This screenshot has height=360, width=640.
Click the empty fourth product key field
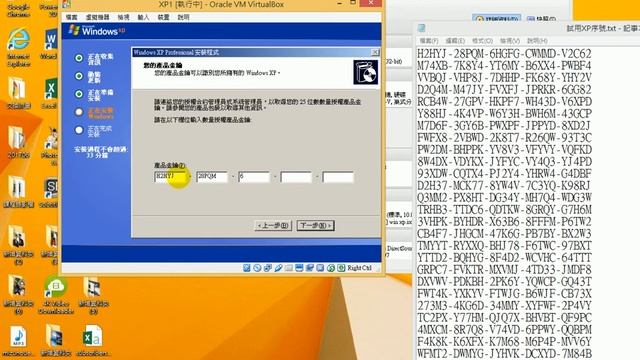click(296, 176)
